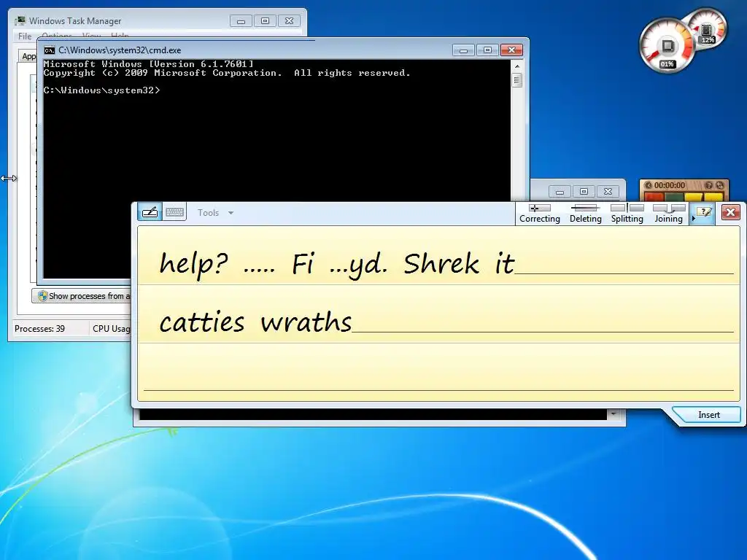Select the recognized word "catties"
747x560 pixels.
tap(202, 322)
